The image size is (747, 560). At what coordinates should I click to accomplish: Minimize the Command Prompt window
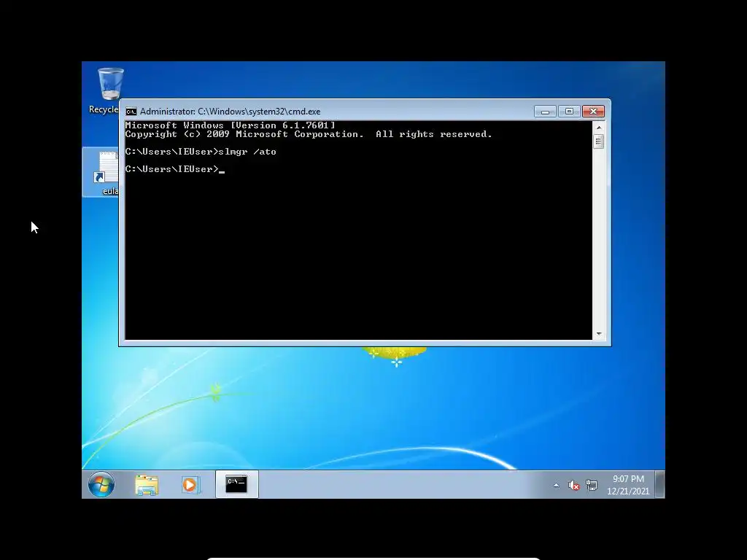coord(545,112)
